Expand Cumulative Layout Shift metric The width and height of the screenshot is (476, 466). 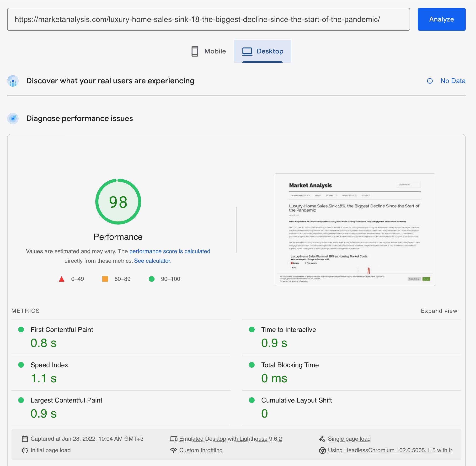click(x=296, y=400)
